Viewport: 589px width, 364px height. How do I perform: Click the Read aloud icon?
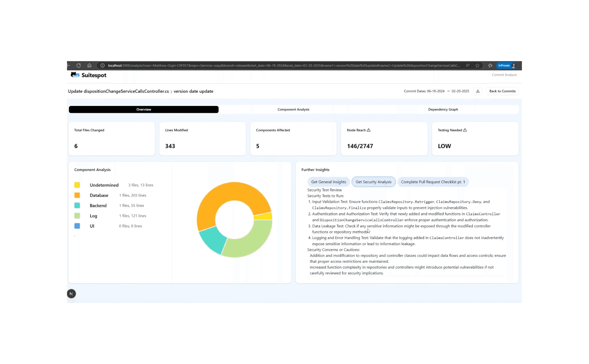(x=467, y=65)
